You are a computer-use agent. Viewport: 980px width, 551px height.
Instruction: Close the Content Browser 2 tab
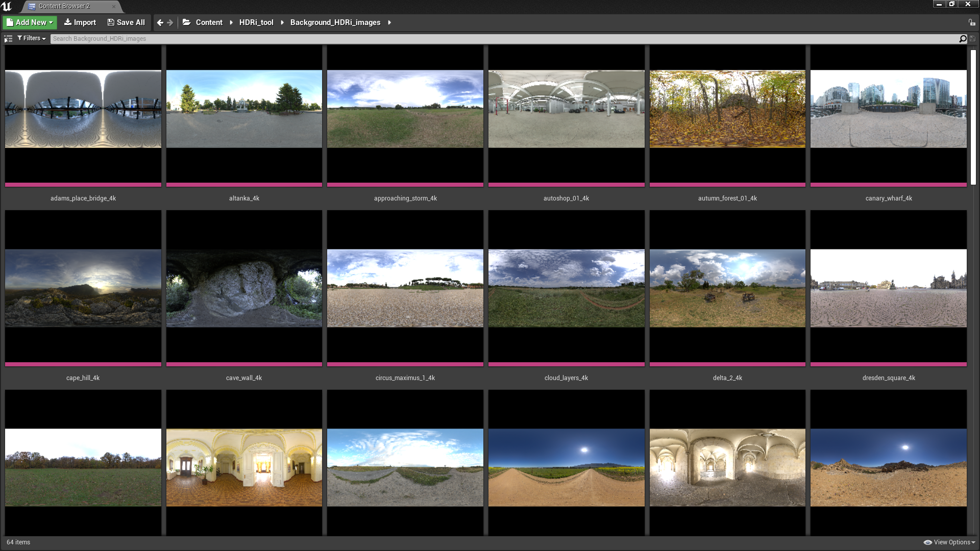(113, 7)
